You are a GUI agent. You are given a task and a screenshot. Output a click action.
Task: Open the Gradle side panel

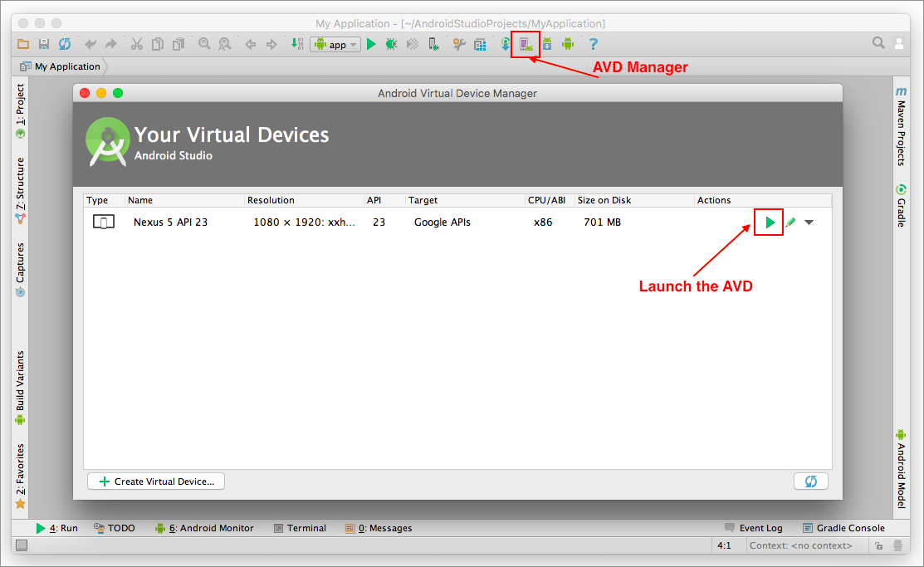[901, 206]
